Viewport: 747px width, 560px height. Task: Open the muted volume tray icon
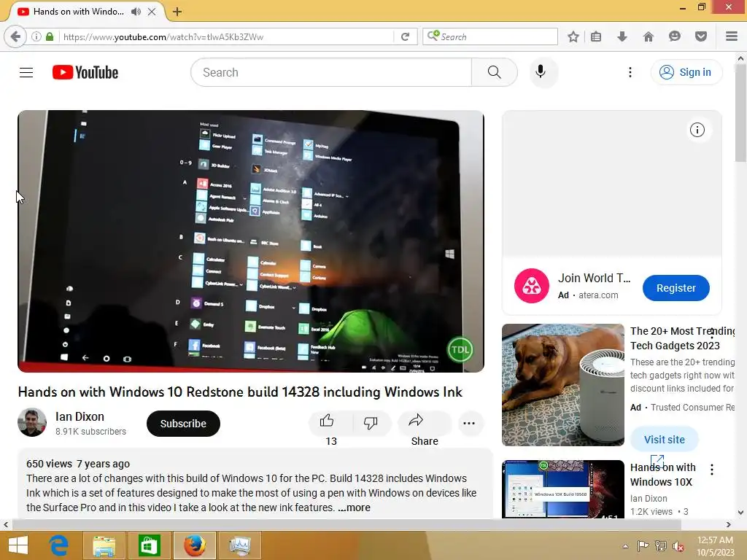pyautogui.click(x=678, y=546)
